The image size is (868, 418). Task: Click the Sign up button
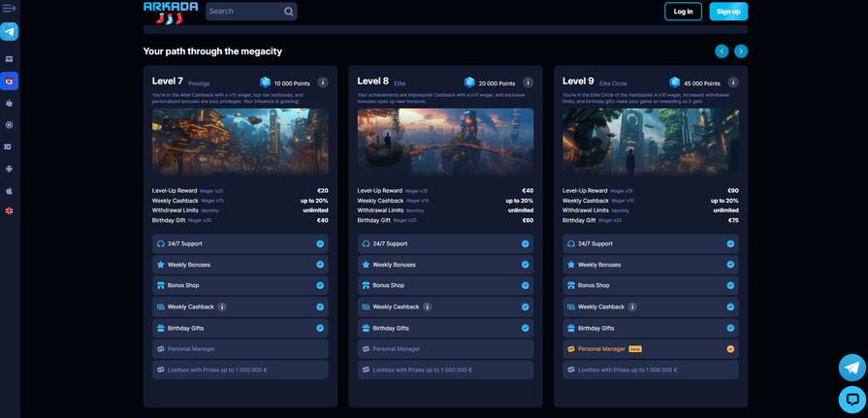point(728,12)
